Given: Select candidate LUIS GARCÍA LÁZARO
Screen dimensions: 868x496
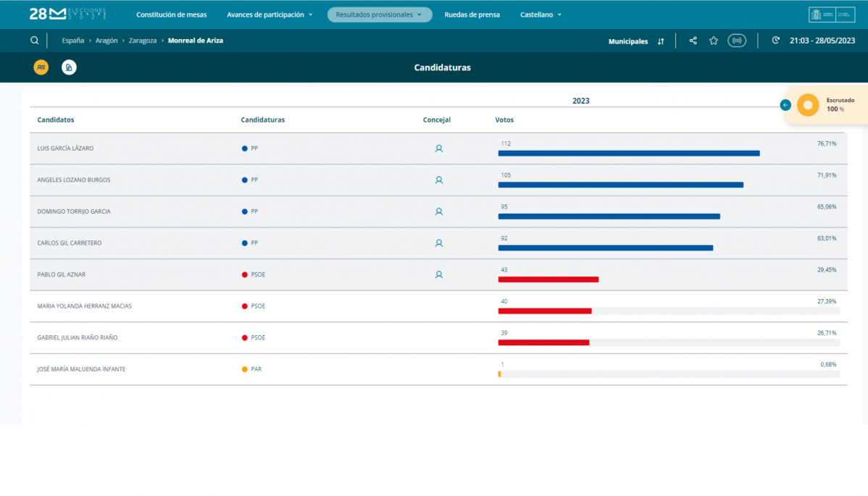Looking at the screenshot, I should pyautogui.click(x=65, y=148).
